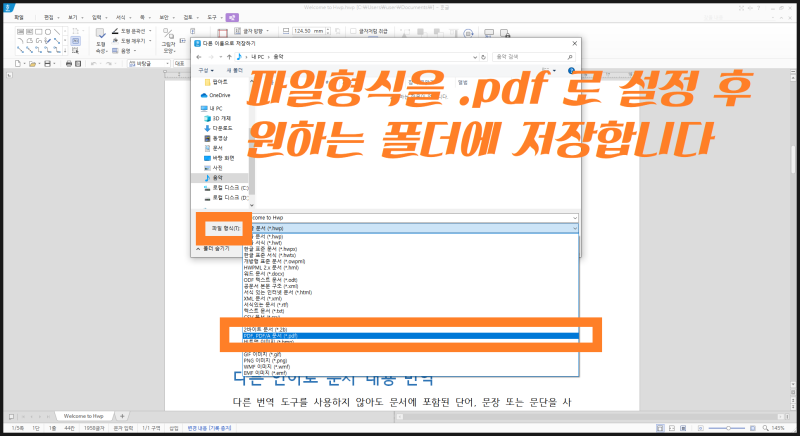Choose the 워드 문서 (*.docx) format entry
Image resolution: width=800 pixels, height=436 pixels.
(x=411, y=274)
